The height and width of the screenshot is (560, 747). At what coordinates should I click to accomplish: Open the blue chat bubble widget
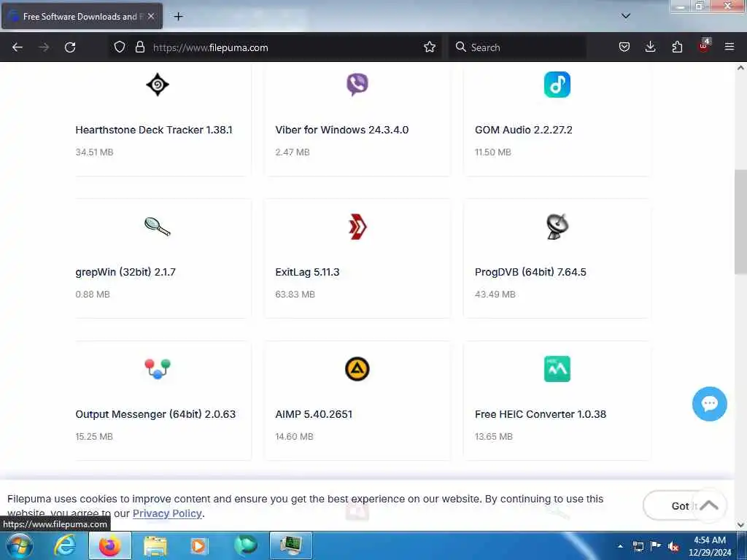(x=709, y=404)
